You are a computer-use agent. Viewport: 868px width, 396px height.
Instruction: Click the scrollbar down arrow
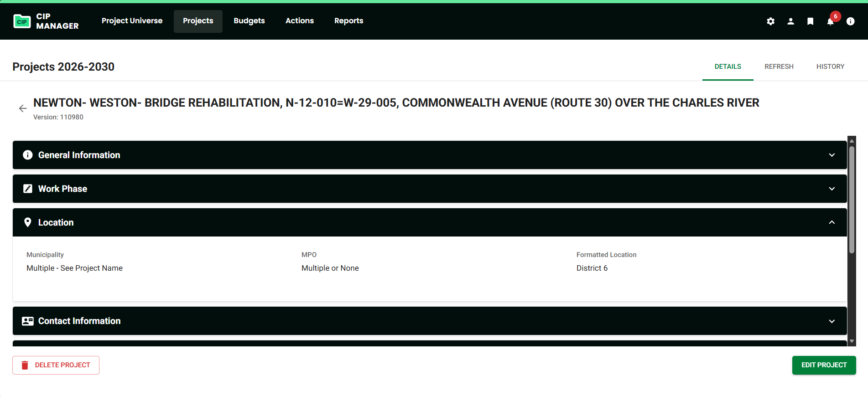851,341
